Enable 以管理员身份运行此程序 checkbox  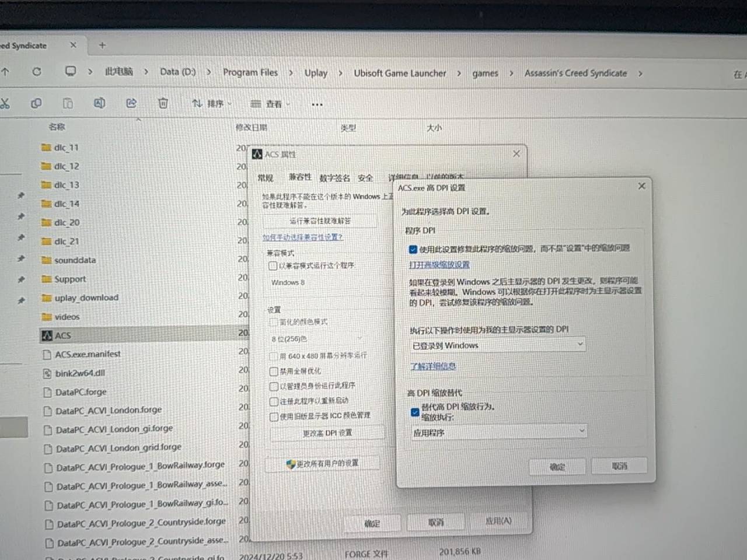click(273, 386)
